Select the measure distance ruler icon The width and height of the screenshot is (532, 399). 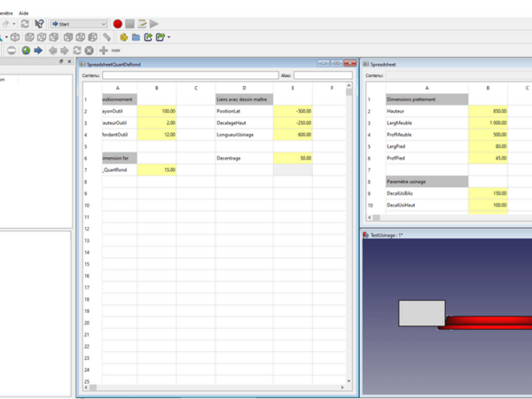point(106,37)
